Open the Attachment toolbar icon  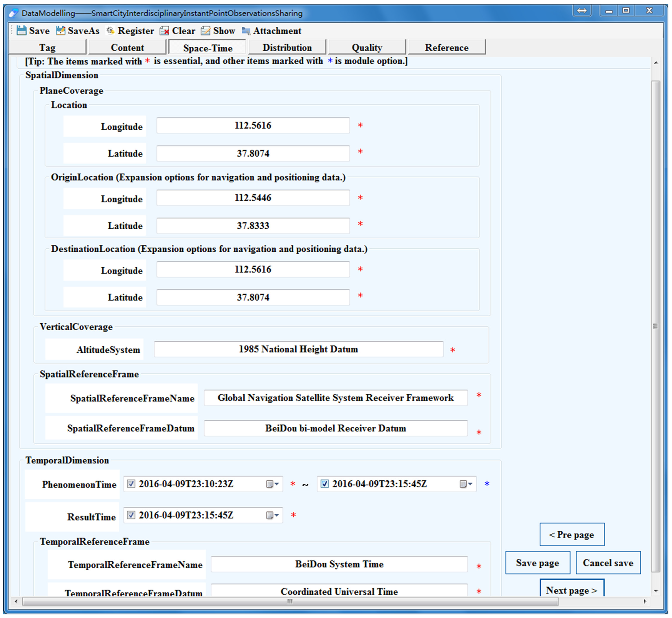pyautogui.click(x=246, y=31)
